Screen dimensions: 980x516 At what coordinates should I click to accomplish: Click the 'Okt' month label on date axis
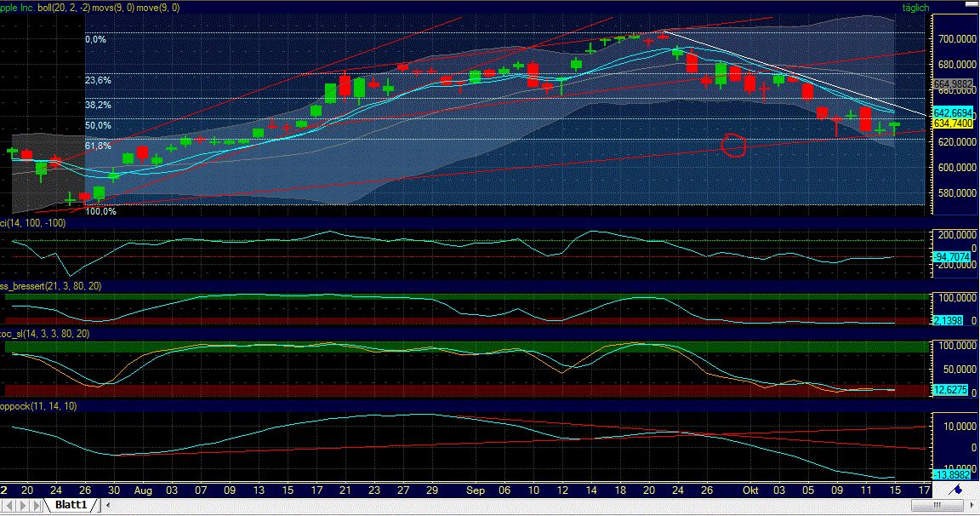[x=750, y=490]
